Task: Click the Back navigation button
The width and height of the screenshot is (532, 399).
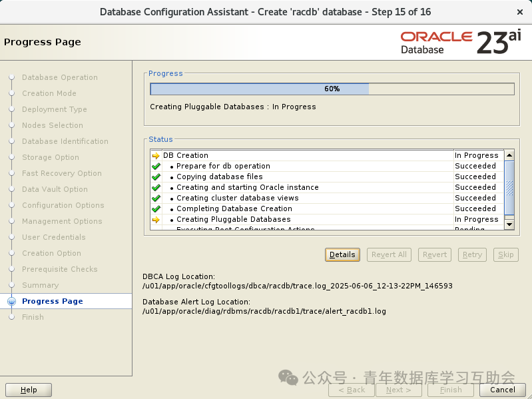Action: coord(352,390)
